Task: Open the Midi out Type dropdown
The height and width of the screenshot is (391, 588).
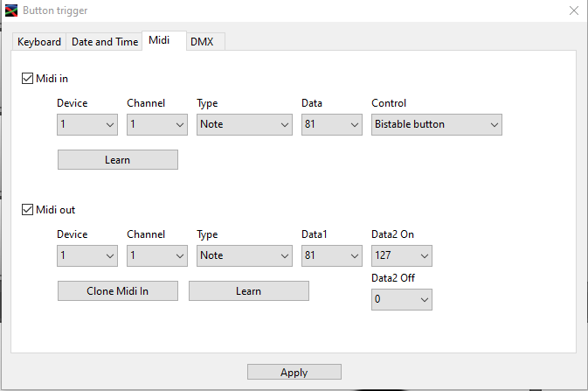Action: 245,256
